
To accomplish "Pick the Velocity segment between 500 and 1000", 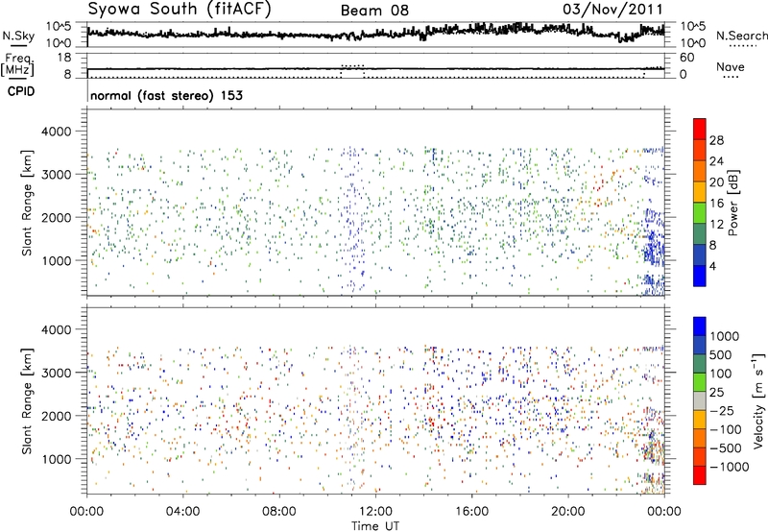I will pyautogui.click(x=700, y=345).
